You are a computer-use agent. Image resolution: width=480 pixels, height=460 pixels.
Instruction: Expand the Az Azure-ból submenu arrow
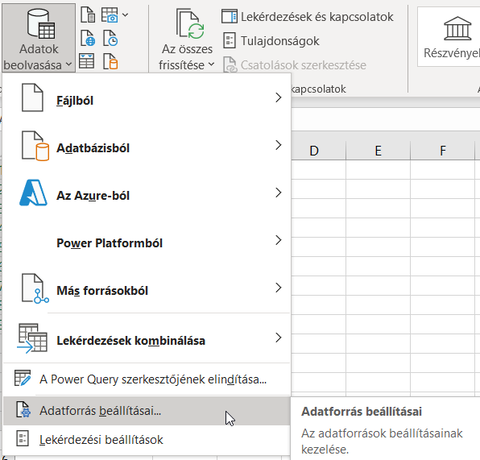click(x=279, y=193)
